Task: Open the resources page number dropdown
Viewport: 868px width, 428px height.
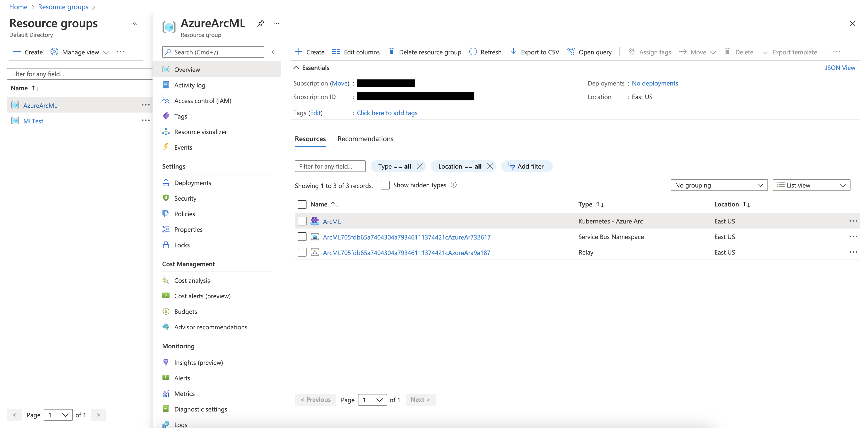Action: tap(372, 400)
